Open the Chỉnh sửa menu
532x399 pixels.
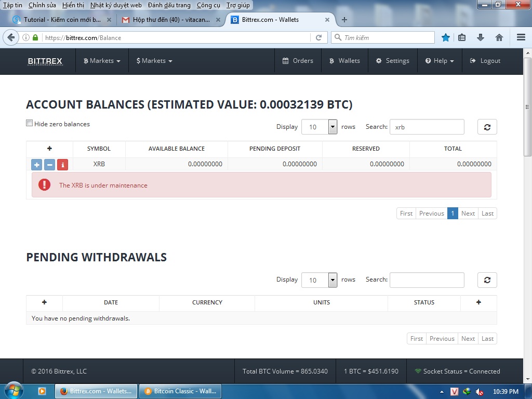[x=42, y=5]
